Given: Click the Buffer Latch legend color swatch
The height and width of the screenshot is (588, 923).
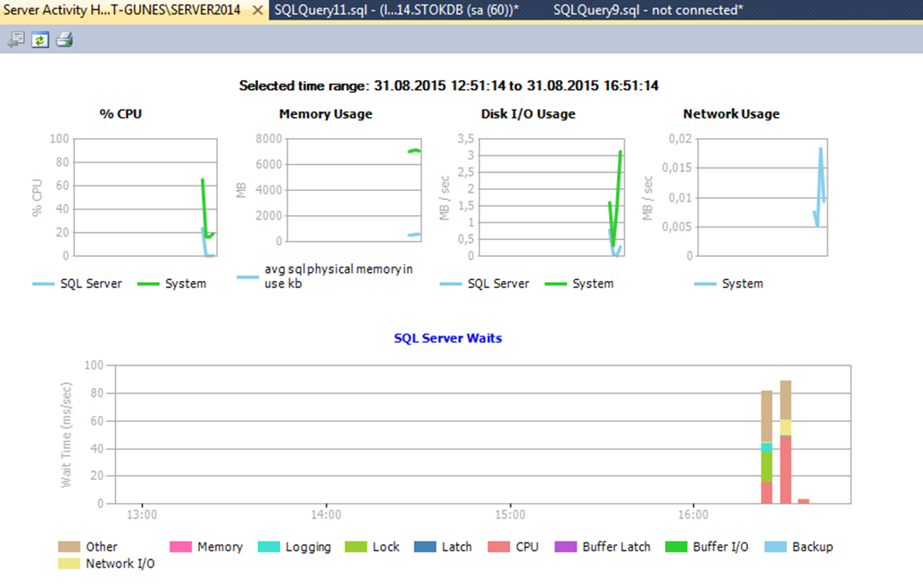Looking at the screenshot, I should pyautogui.click(x=566, y=547).
